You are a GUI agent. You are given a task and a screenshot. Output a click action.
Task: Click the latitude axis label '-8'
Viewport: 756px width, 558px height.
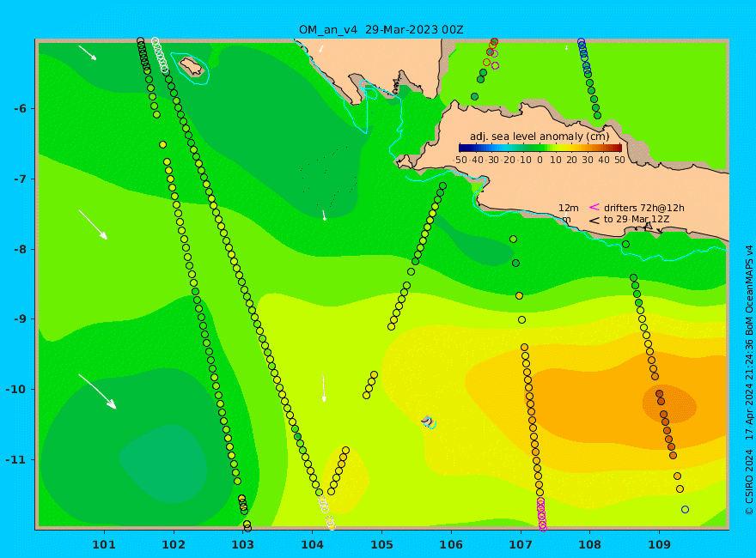coord(21,249)
